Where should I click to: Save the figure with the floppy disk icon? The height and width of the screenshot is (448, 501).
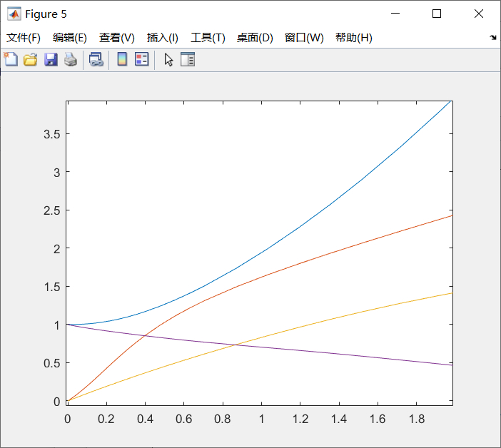pyautogui.click(x=51, y=60)
